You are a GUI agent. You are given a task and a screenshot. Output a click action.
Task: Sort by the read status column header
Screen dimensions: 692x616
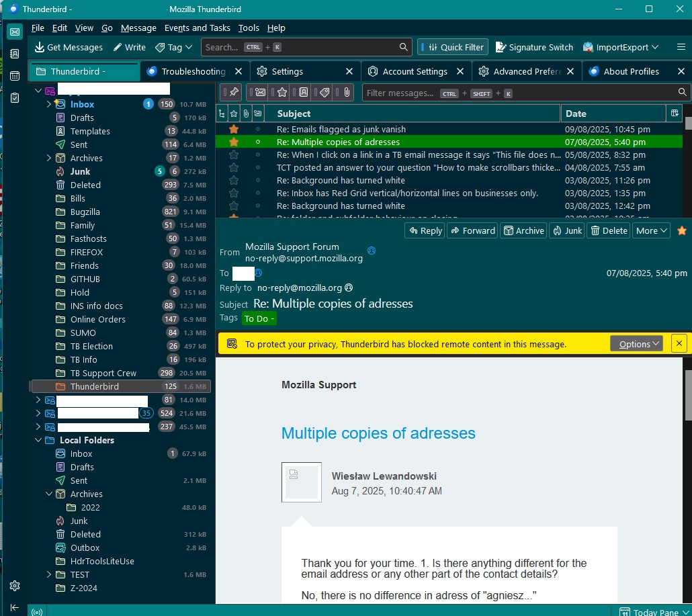(x=258, y=114)
